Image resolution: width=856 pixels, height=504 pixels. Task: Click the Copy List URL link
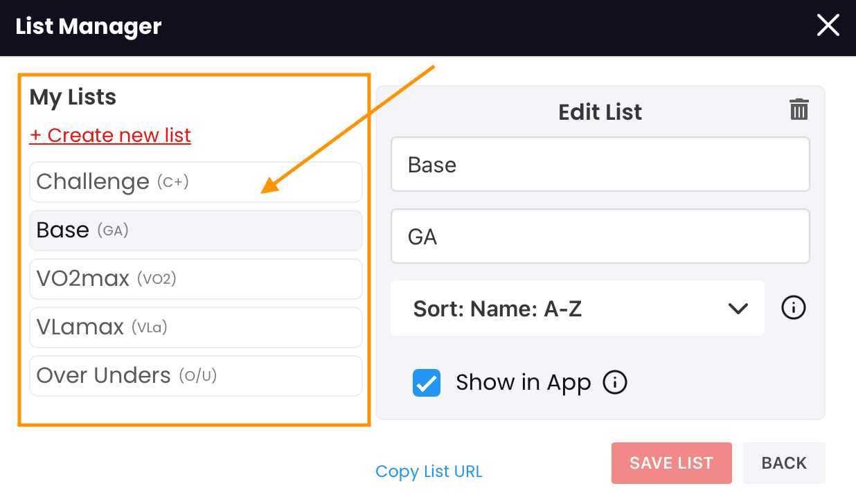[429, 471]
